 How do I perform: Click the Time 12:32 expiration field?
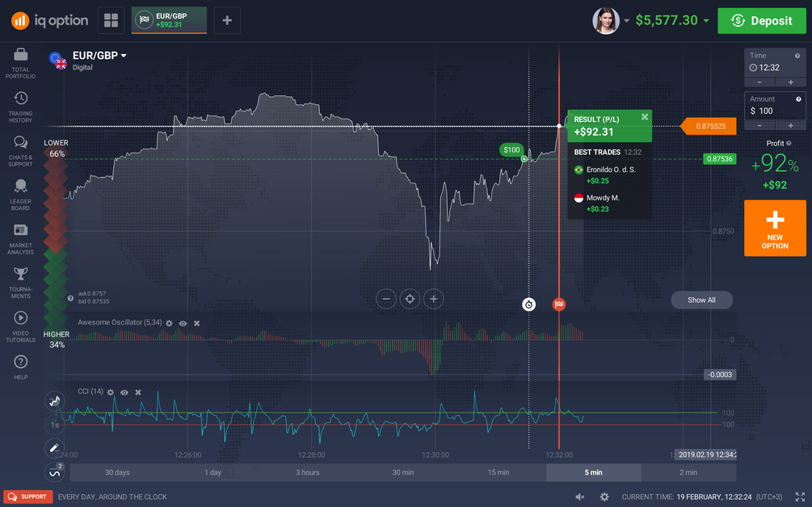775,63
